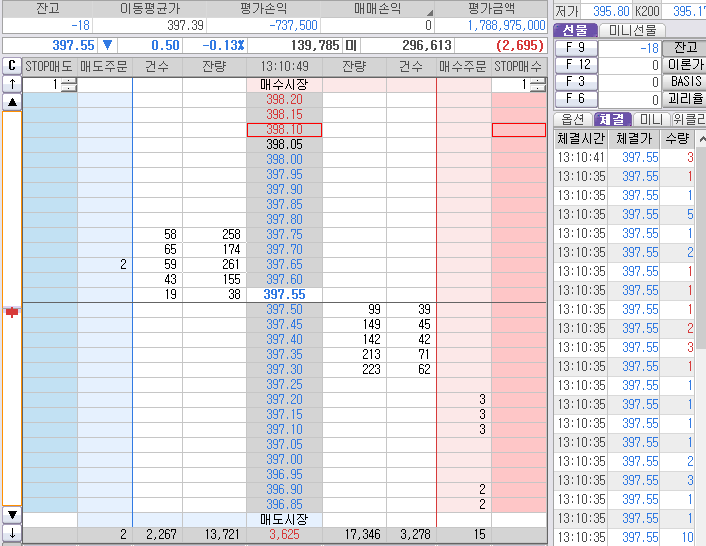The height and width of the screenshot is (546, 706).
Task: Select the F 12 contract button
Action: coord(576,65)
